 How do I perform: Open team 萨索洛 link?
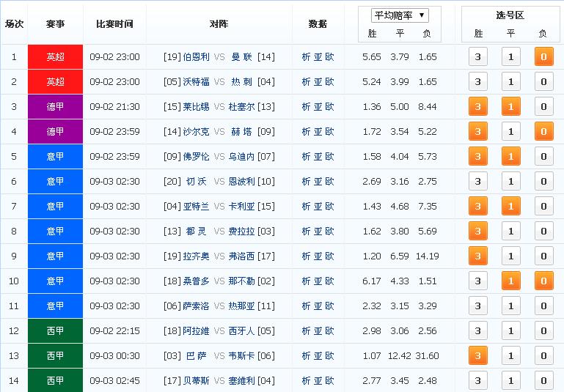pyautogui.click(x=196, y=306)
